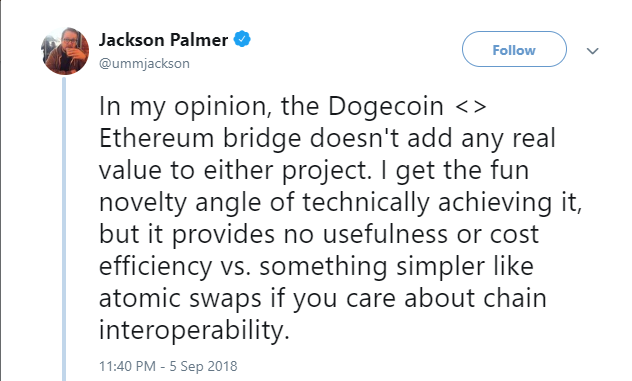This screenshot has width=632, height=381.
Task: Click the word efficiency in the tweet
Action: [x=155, y=267]
